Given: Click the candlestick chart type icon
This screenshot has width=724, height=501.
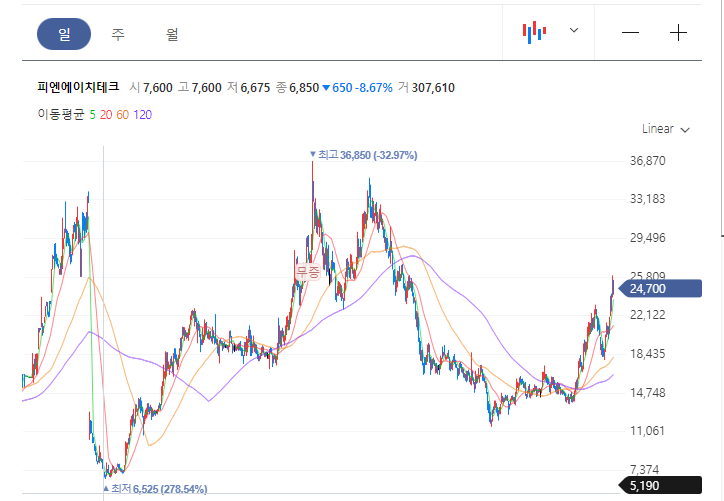Looking at the screenshot, I should point(534,32).
